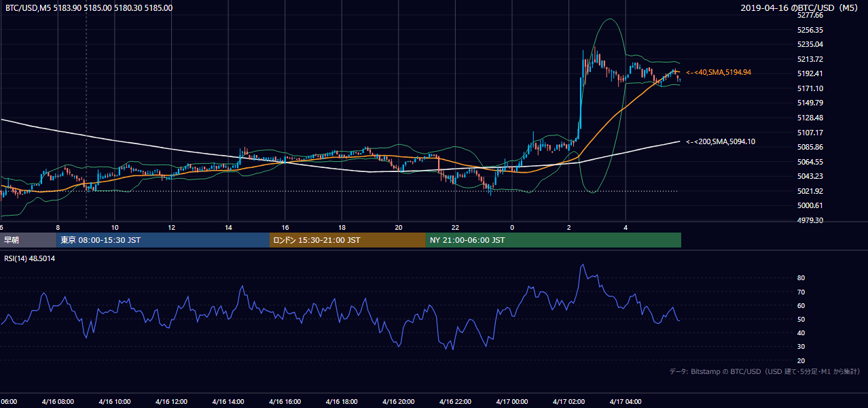868x408 pixels.
Task: Click the RSI 60 level label
Action: pos(801,305)
